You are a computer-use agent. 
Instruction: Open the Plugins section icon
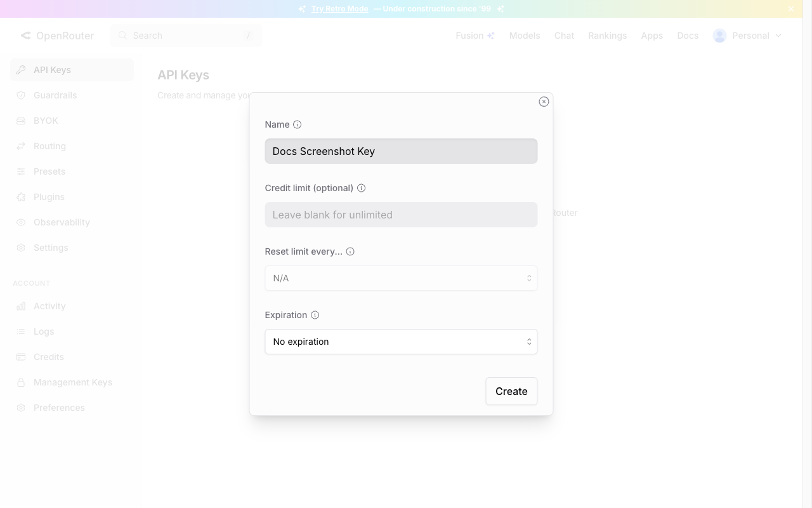point(21,197)
